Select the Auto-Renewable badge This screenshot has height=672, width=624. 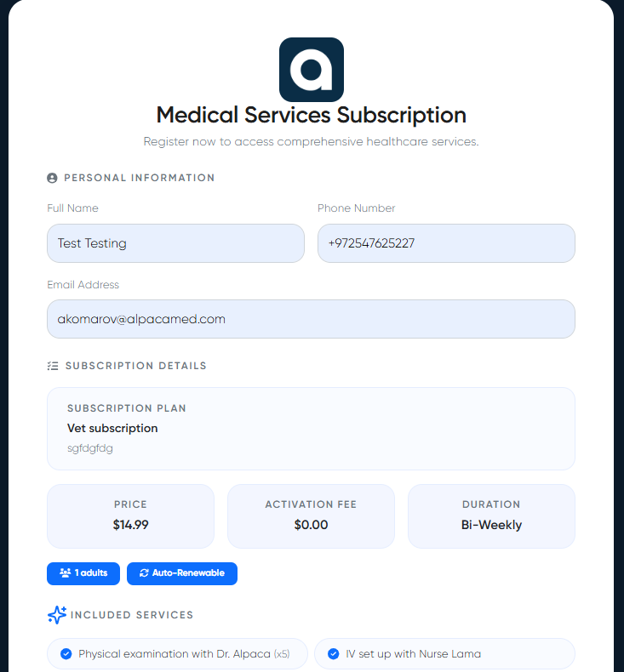point(182,573)
